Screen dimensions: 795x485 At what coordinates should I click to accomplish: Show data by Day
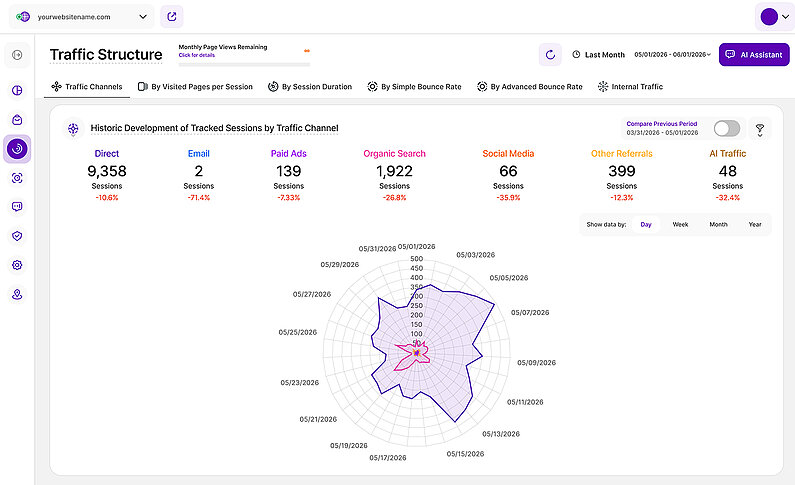(x=646, y=225)
